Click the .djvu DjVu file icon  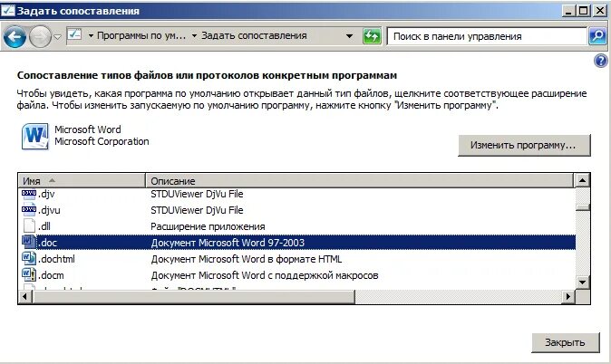29,210
